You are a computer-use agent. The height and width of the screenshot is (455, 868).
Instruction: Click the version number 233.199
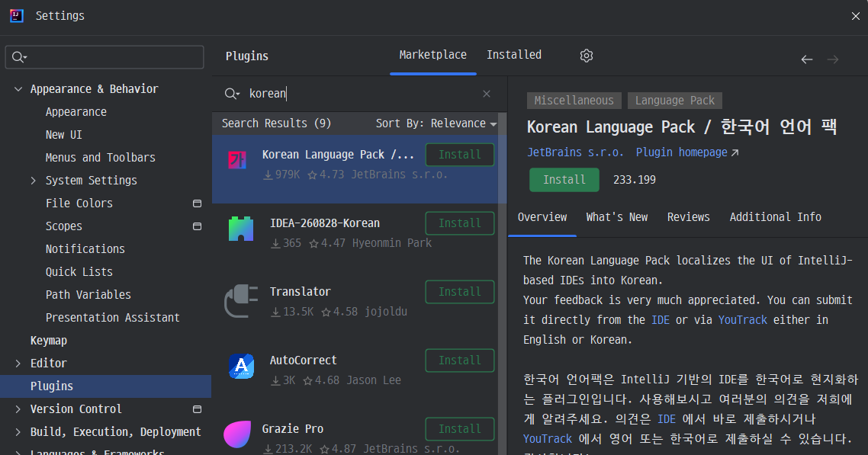[x=635, y=180]
